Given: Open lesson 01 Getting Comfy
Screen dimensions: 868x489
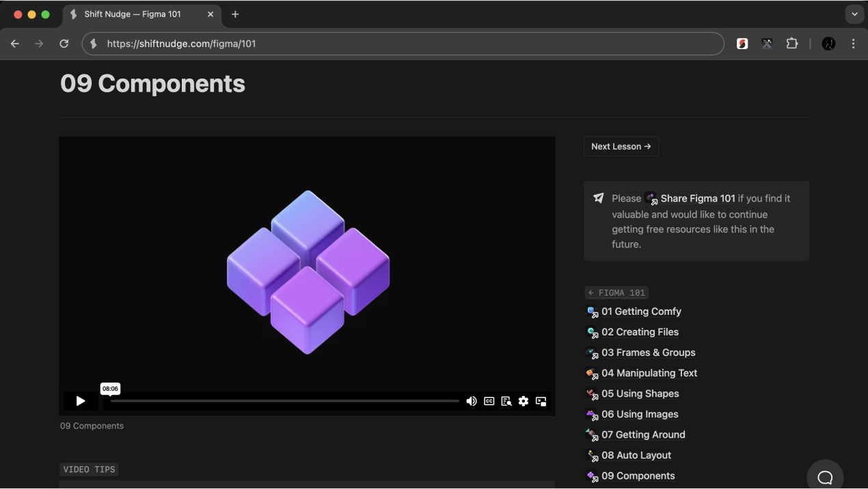Looking at the screenshot, I should tap(641, 311).
